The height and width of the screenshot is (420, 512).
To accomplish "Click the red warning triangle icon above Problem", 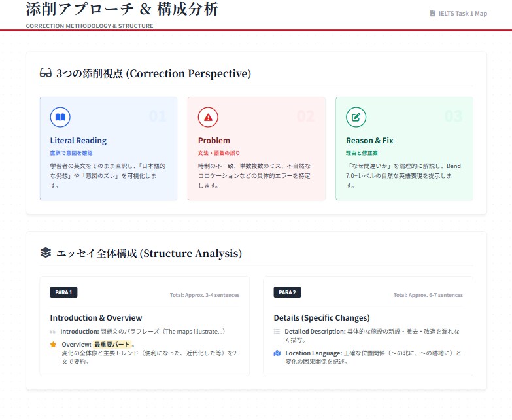I will (208, 117).
